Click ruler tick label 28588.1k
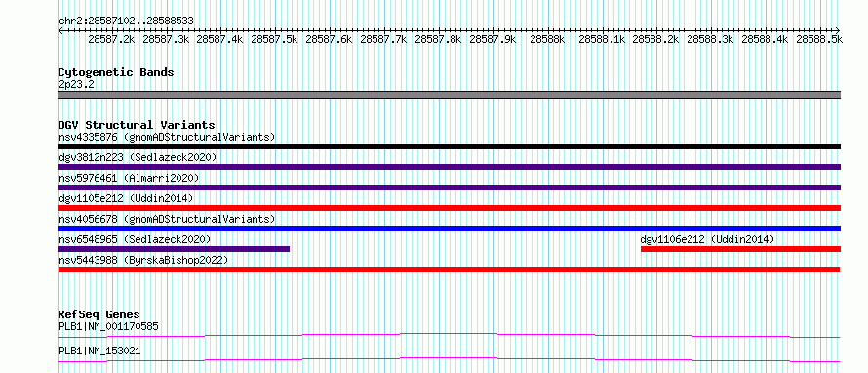The height and width of the screenshot is (373, 868). (x=602, y=39)
